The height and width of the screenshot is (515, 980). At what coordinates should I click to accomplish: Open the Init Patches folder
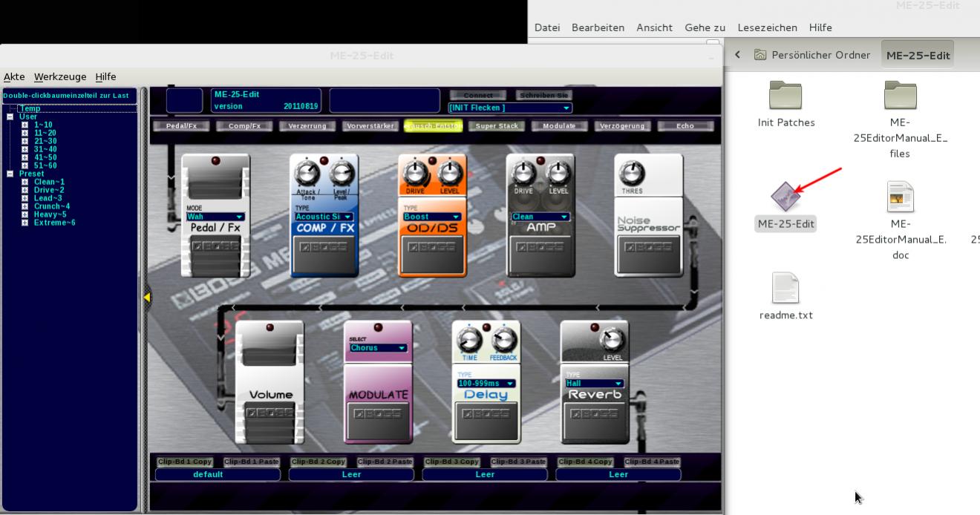click(785, 95)
